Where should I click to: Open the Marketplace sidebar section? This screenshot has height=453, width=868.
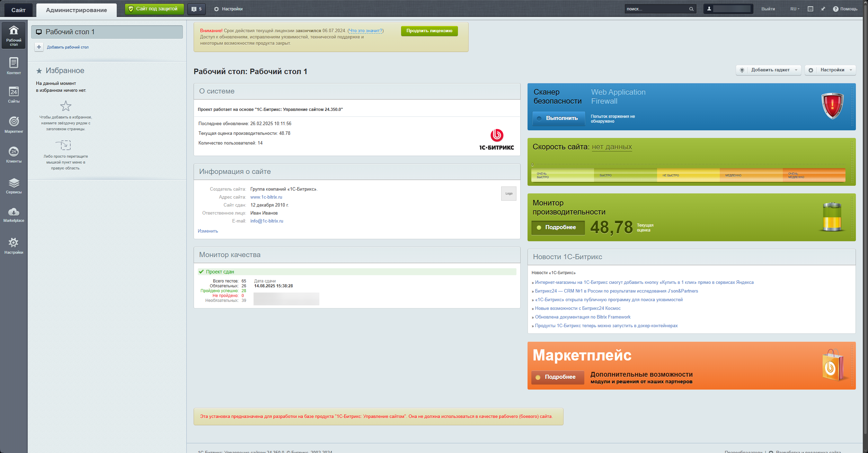click(x=14, y=215)
